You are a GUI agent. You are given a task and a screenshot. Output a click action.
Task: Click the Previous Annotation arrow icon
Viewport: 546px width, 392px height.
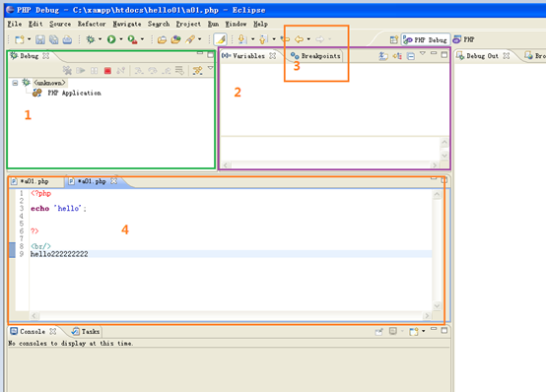pyautogui.click(x=263, y=39)
